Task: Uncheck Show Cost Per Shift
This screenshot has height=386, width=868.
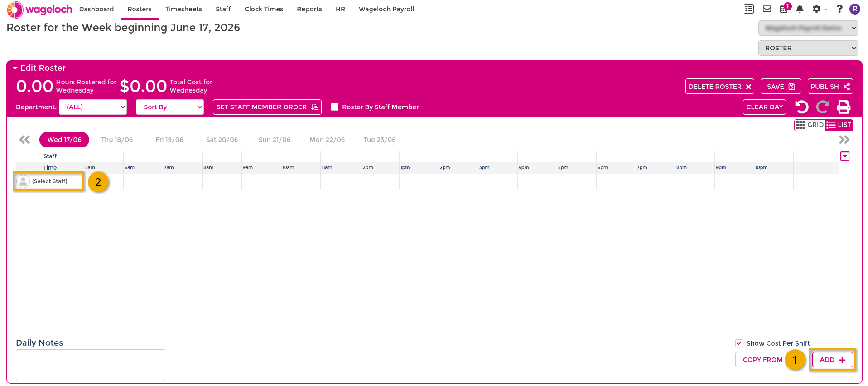Action: (739, 343)
